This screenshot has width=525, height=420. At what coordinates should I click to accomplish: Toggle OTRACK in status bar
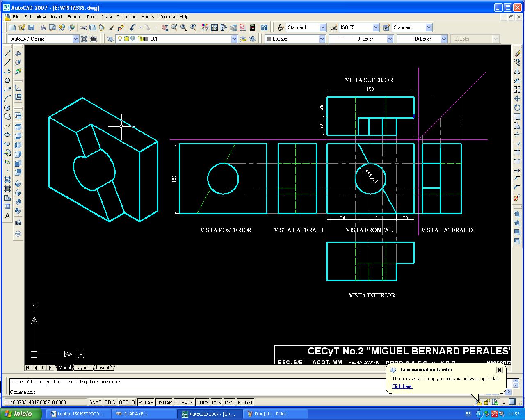184,402
